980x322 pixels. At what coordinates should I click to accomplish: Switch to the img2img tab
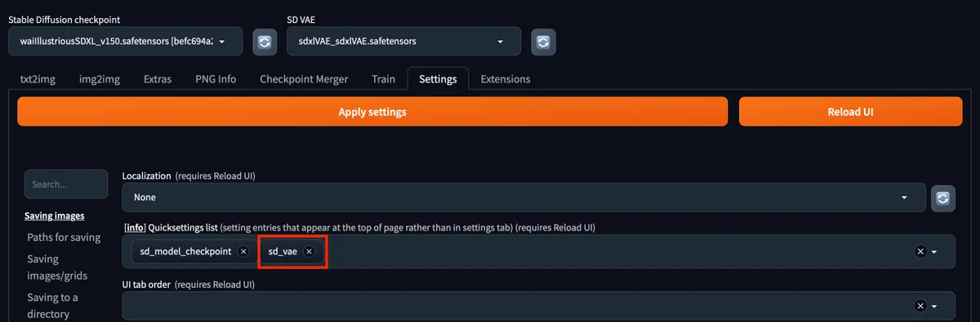tap(100, 79)
